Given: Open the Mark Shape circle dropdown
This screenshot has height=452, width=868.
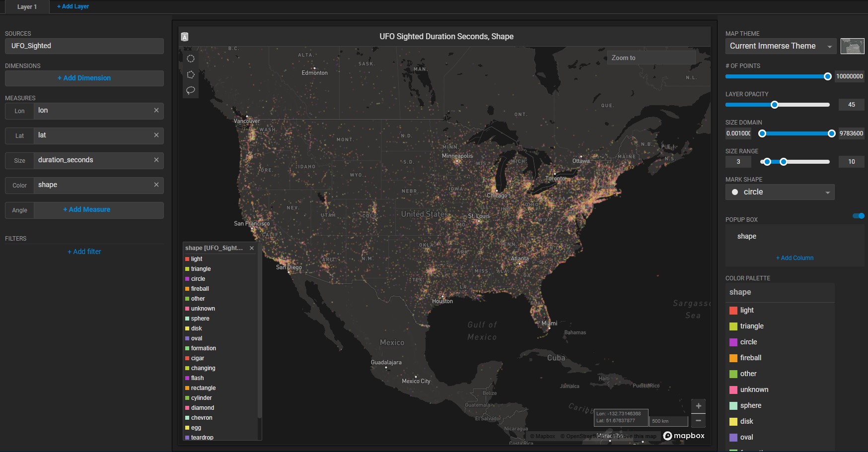Looking at the screenshot, I should pos(780,192).
